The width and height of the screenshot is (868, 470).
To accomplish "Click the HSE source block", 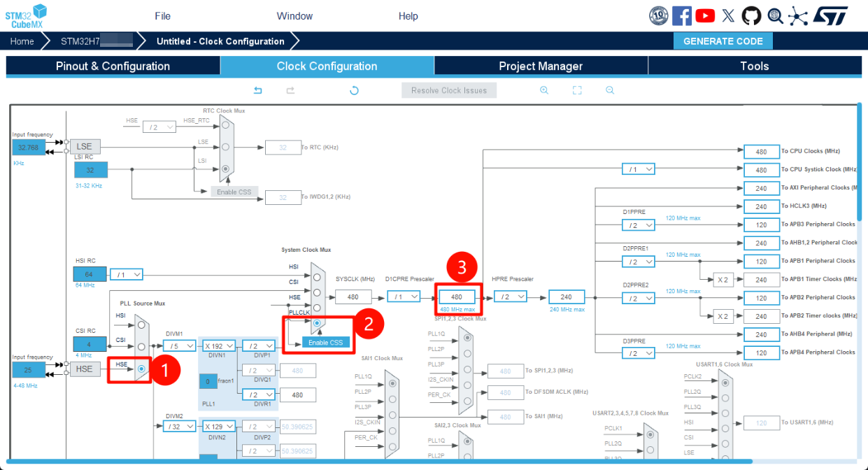I will (85, 369).
